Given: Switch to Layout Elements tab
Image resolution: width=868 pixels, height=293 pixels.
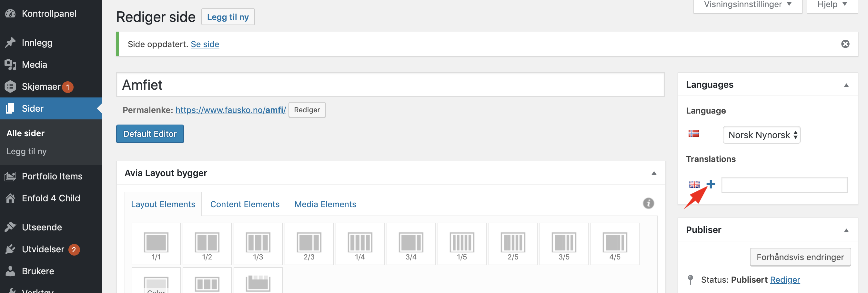Looking at the screenshot, I should (x=163, y=204).
